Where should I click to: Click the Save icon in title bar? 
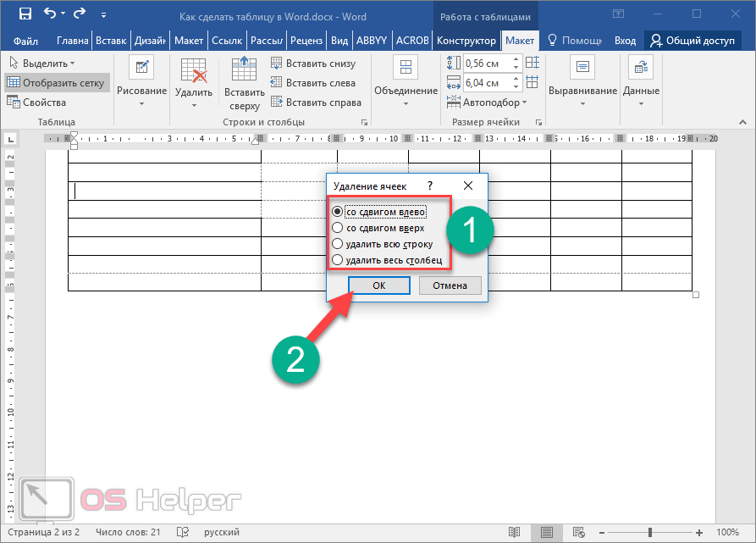[25, 14]
